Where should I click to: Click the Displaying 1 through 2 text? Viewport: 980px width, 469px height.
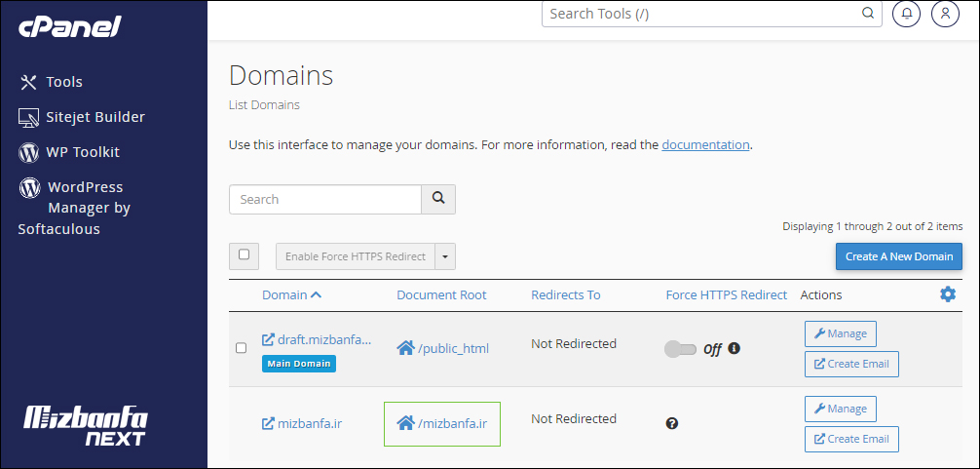point(873,226)
